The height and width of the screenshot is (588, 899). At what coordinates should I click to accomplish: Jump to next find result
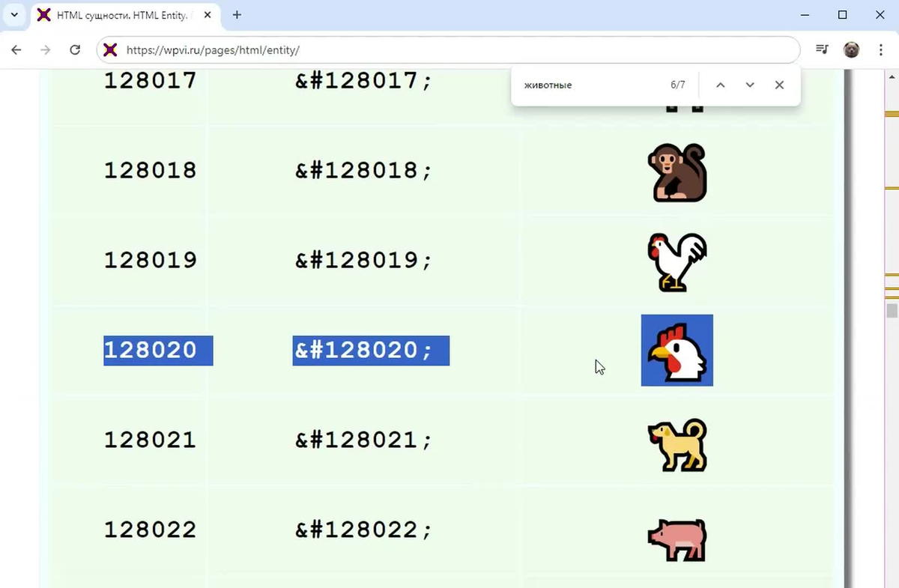tap(750, 85)
